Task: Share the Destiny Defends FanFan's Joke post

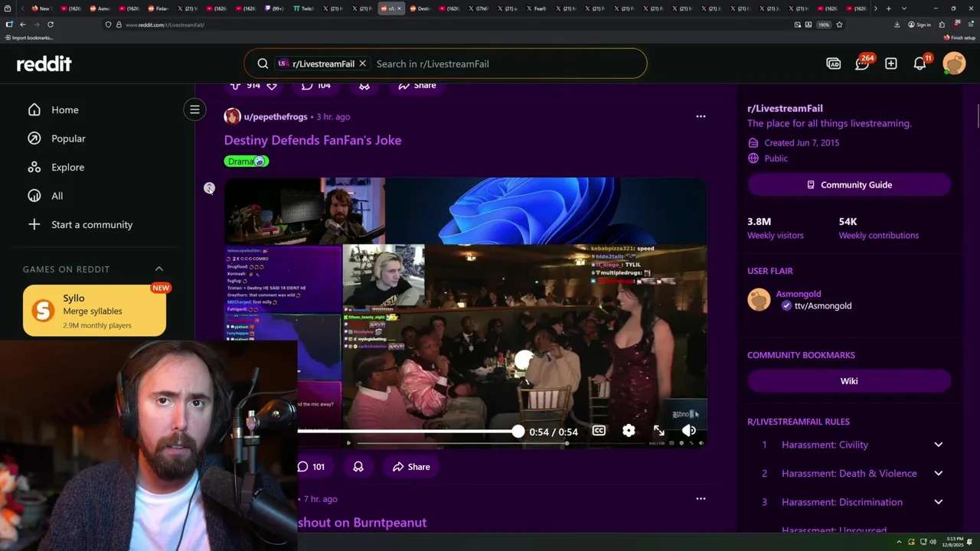Action: pos(411,467)
